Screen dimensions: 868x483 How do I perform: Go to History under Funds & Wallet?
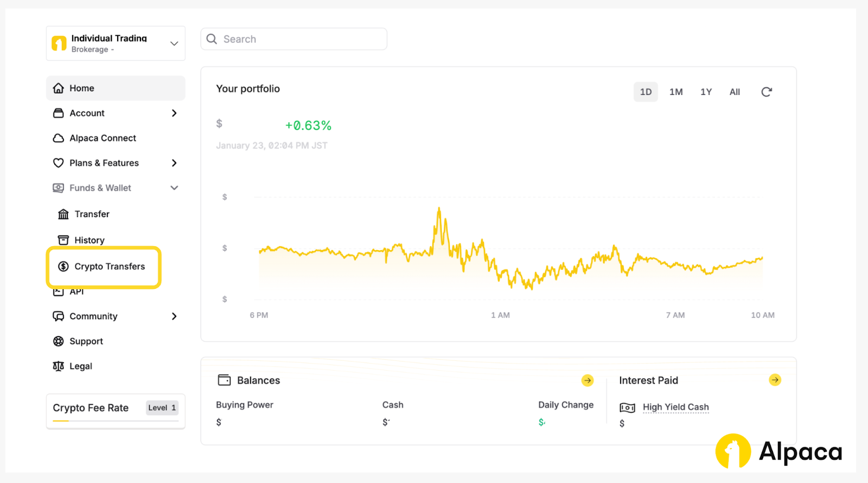(x=90, y=240)
